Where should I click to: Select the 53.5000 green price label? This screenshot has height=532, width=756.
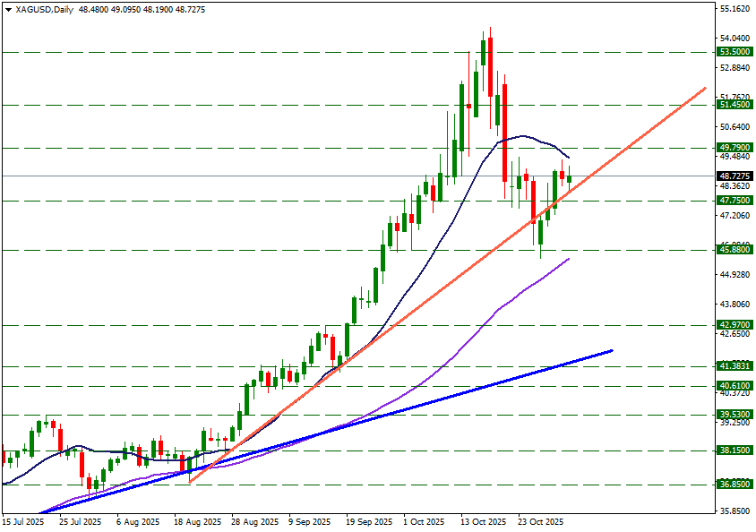click(x=734, y=52)
